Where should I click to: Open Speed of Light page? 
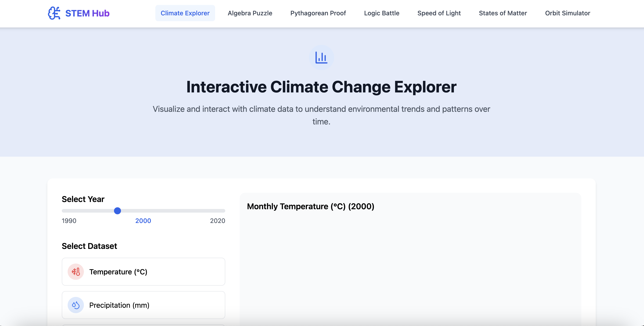click(x=439, y=13)
